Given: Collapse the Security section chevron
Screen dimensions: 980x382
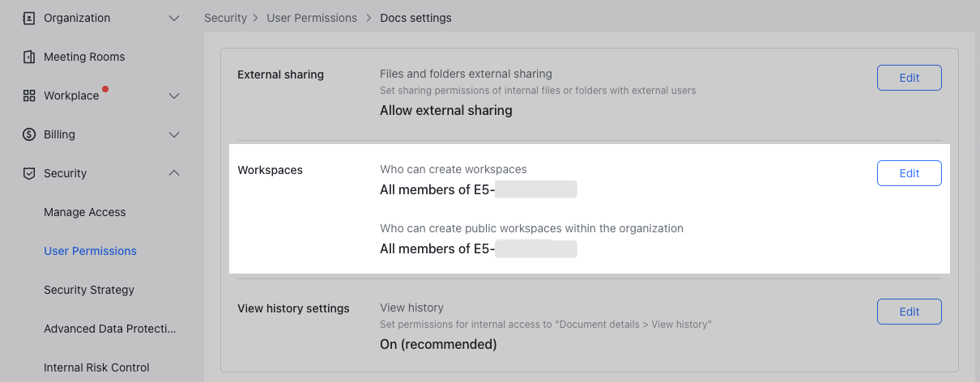Looking at the screenshot, I should tap(173, 173).
